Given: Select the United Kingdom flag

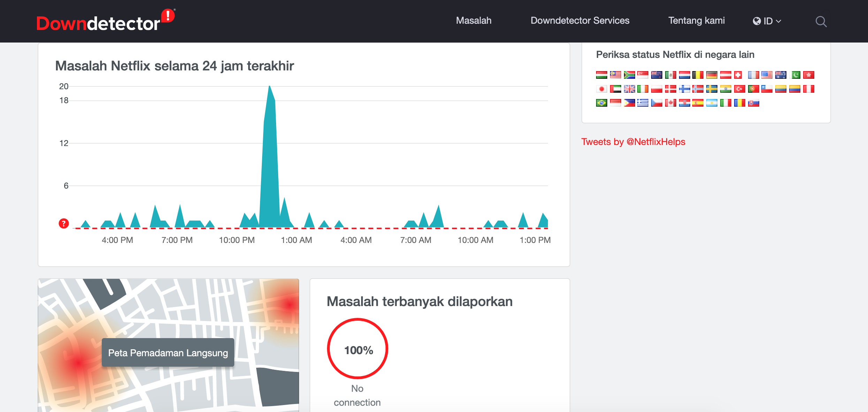Looking at the screenshot, I should [x=630, y=89].
